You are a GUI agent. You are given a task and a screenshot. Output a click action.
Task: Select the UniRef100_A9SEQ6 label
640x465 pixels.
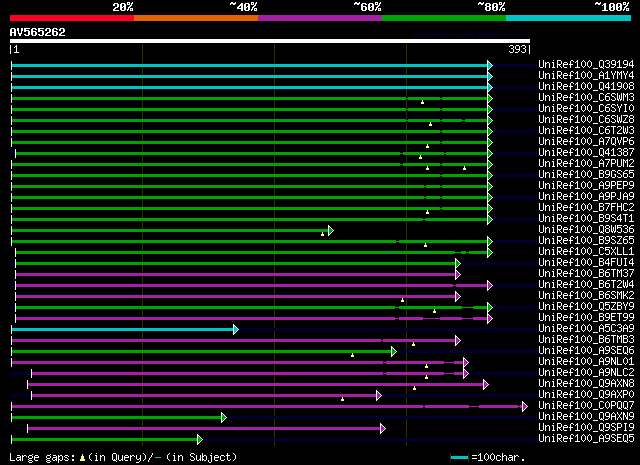pos(586,351)
